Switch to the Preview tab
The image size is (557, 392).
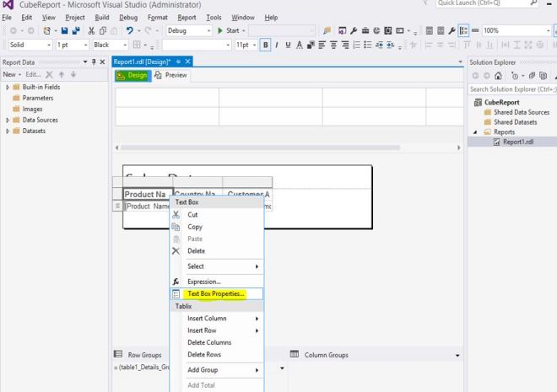tap(172, 75)
